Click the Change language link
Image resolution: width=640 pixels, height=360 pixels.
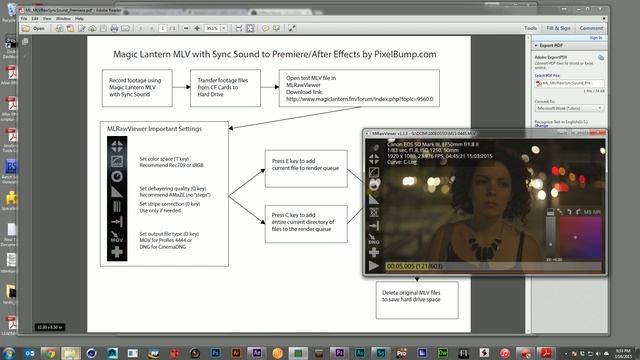(x=541, y=126)
